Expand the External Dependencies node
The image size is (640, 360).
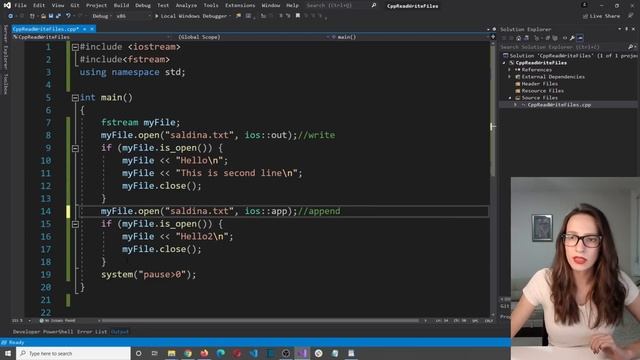[x=509, y=77]
